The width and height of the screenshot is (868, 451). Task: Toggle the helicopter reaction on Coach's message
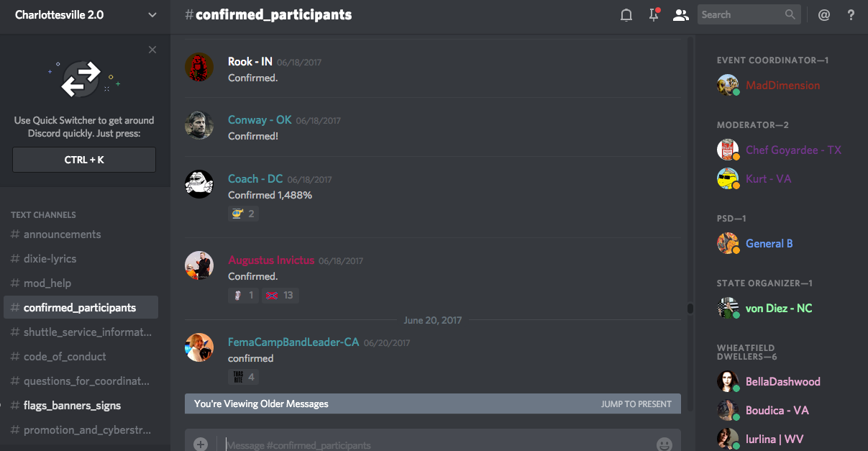coord(242,214)
